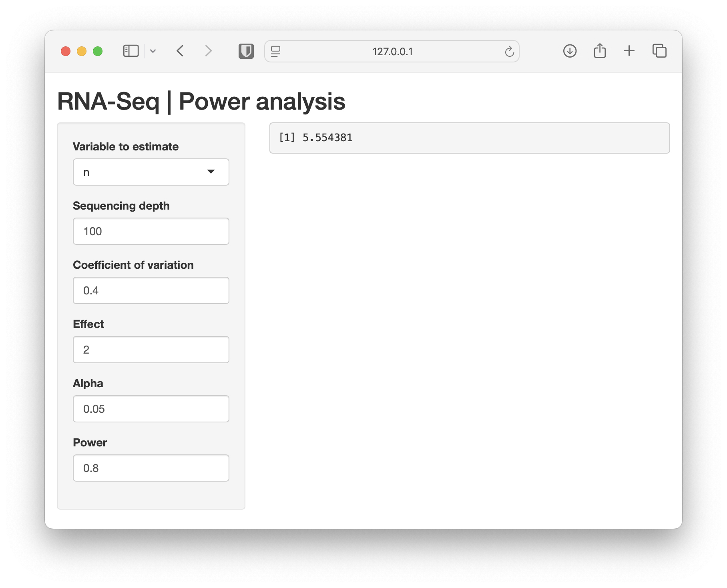The width and height of the screenshot is (727, 588).
Task: Click the Coefficient of variation label
Action: [x=133, y=265]
